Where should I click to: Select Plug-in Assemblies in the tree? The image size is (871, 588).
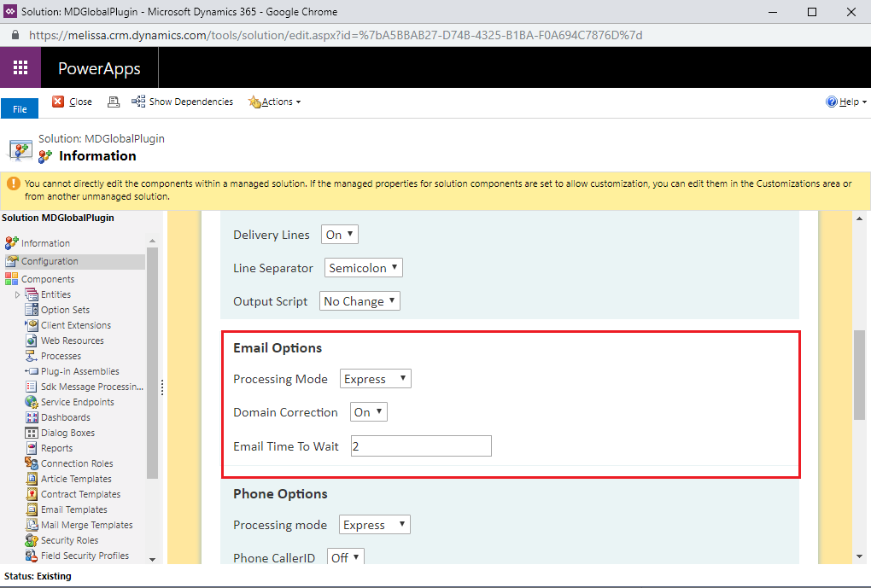tap(80, 371)
